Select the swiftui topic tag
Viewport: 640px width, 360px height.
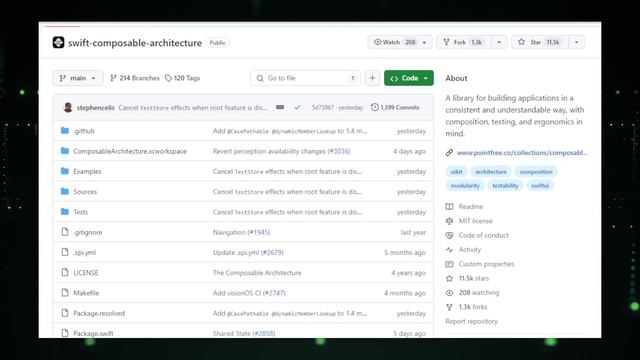(540, 186)
